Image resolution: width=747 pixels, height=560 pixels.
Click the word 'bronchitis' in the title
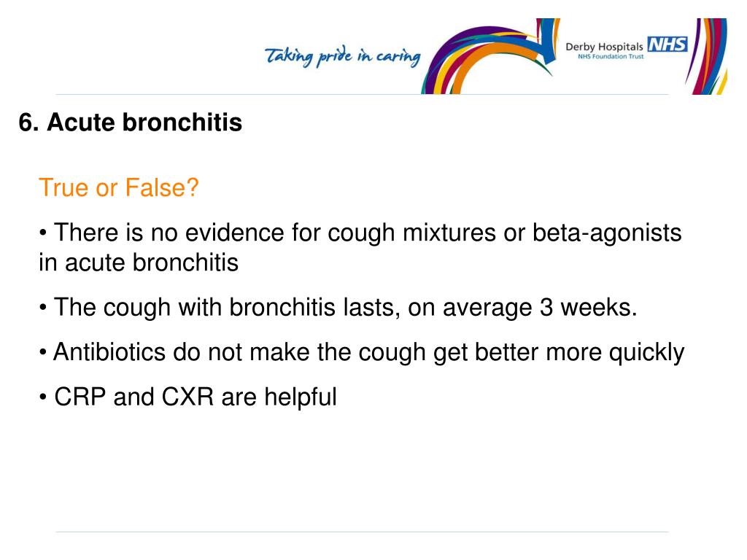pyautogui.click(x=182, y=122)
